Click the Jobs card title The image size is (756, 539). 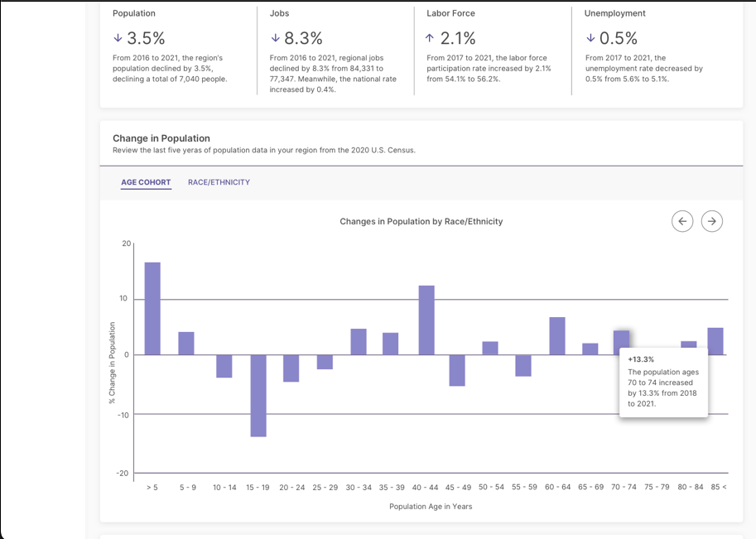pos(280,13)
